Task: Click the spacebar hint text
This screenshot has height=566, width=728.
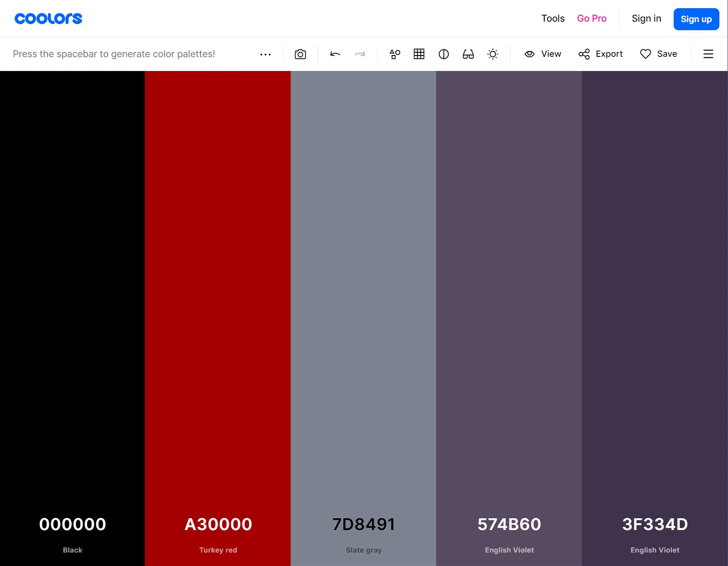Action: [114, 54]
